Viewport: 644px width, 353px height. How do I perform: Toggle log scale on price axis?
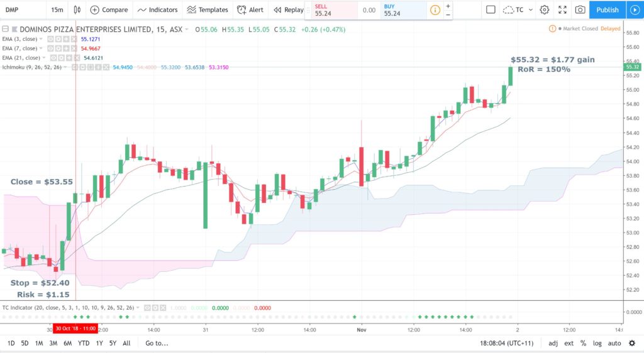click(597, 344)
